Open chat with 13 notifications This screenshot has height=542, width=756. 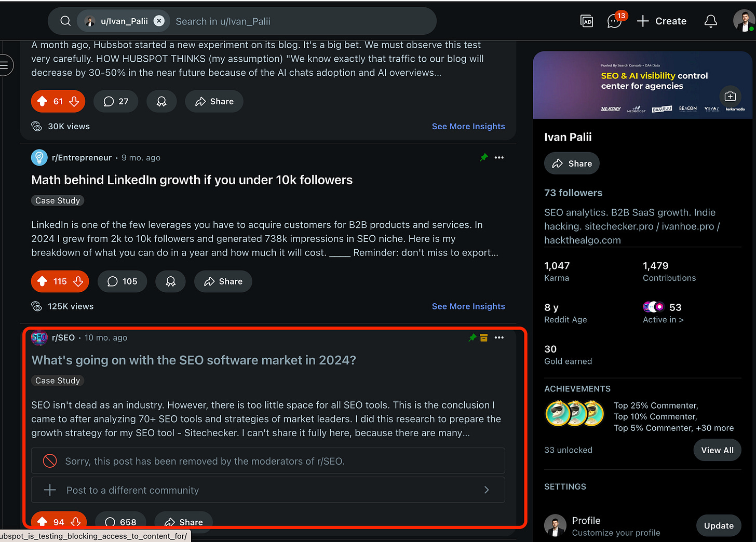pos(615,21)
